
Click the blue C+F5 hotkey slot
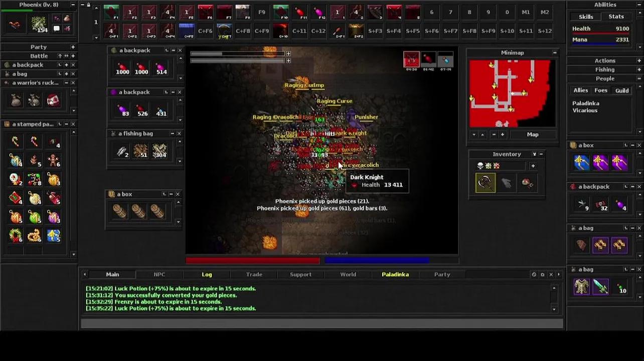click(186, 31)
